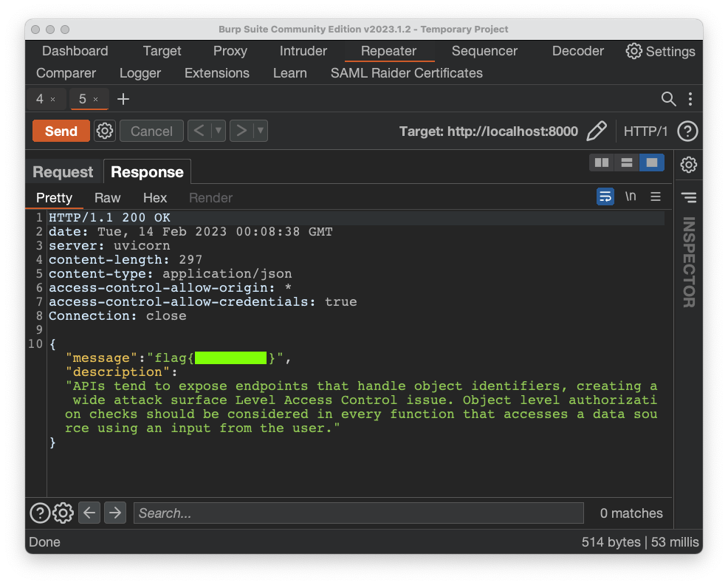Expand the next history dropdown arrow
The image size is (728, 585).
tap(260, 131)
